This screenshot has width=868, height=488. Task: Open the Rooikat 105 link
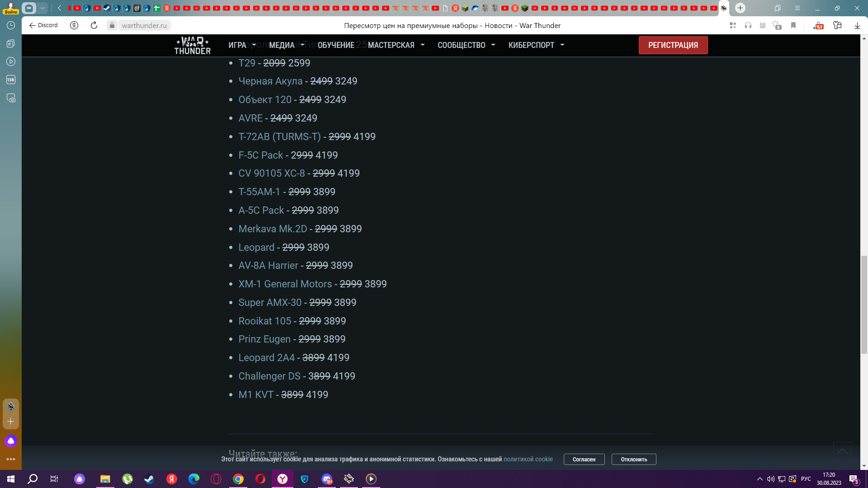pyautogui.click(x=265, y=321)
